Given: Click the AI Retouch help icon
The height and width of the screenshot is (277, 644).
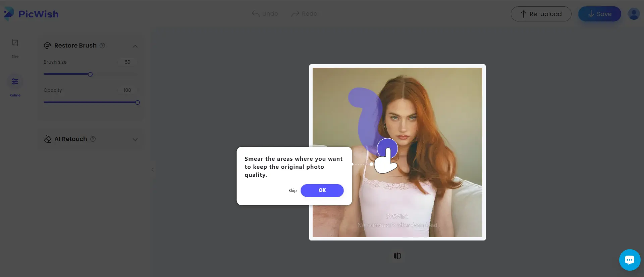Looking at the screenshot, I should click(93, 139).
